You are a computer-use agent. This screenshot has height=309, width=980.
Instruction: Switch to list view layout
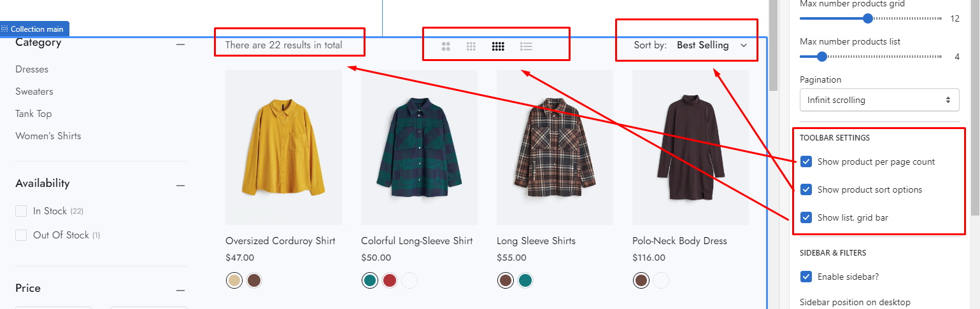pos(526,46)
